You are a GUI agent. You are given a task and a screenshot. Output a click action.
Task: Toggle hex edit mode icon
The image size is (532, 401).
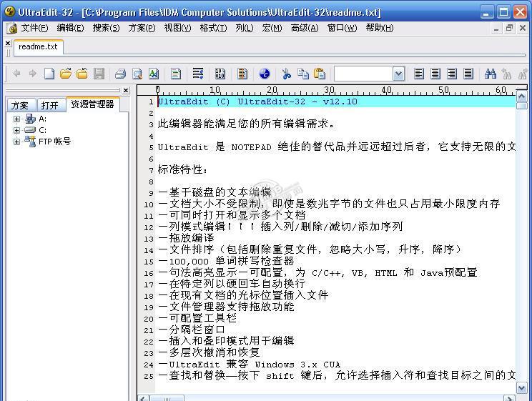tap(220, 74)
